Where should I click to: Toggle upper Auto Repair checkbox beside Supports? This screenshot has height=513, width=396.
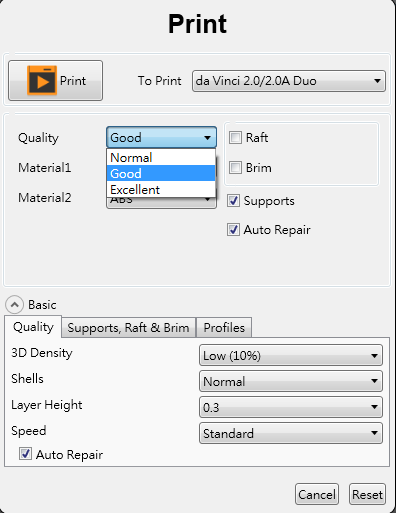pos(233,229)
